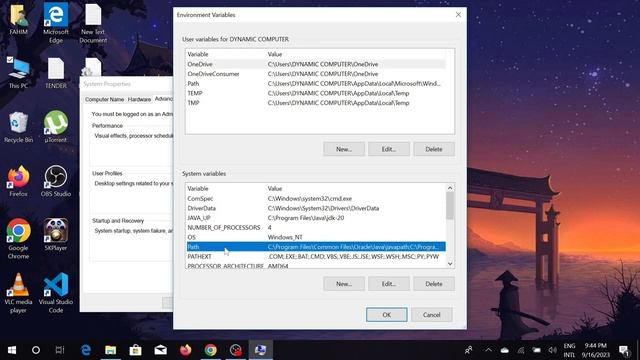Click New under System variables
Image resolution: width=640 pixels, height=360 pixels.
coord(344,284)
